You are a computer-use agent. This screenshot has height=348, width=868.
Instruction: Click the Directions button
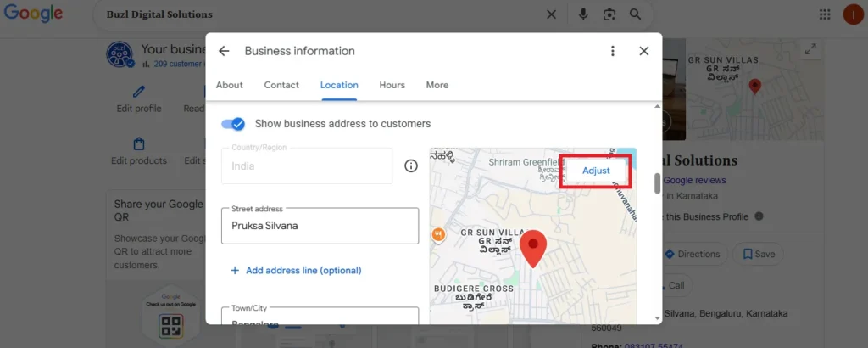coord(692,255)
